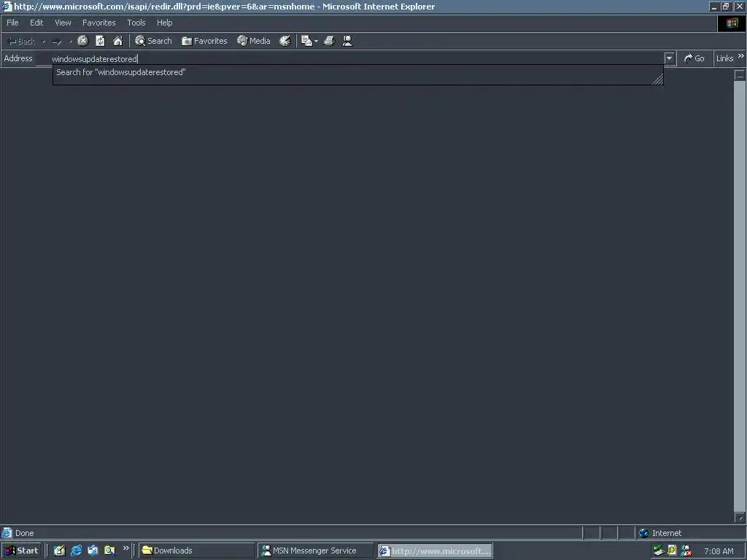Screen dimensions: 747x560
Task: Stop loading with the Stop icon
Action: pyautogui.click(x=83, y=41)
